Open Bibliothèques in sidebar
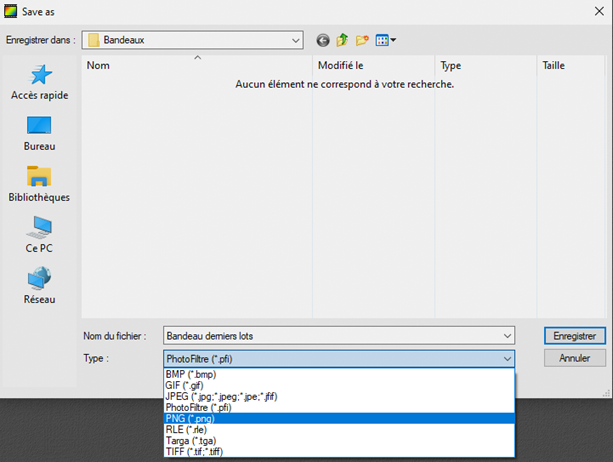Viewport: 613px width, 462px height. pyautogui.click(x=39, y=185)
